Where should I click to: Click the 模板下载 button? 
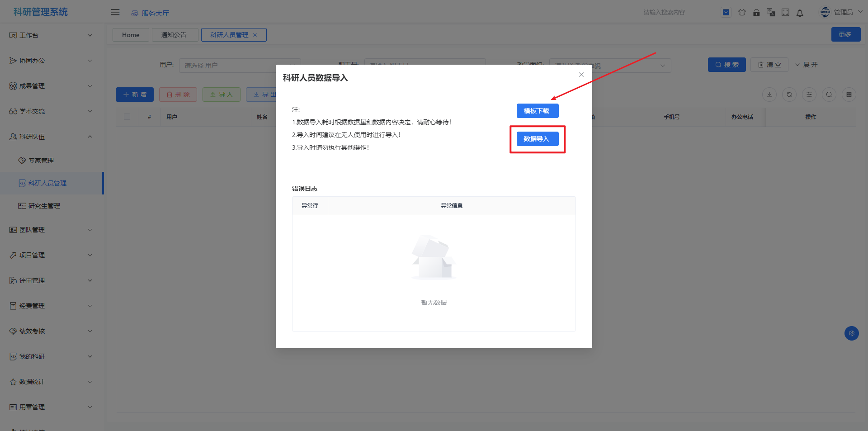537,111
